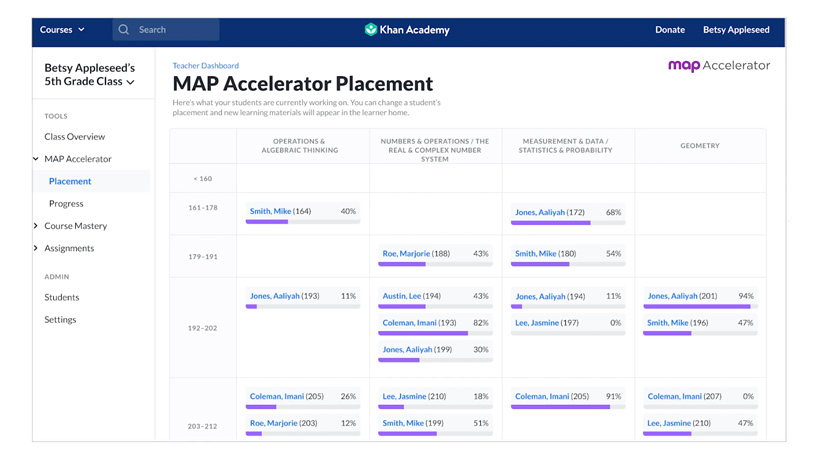Collapse the MAP Accelerator sidebar section arrow
This screenshot has height=455, width=820.
coord(36,159)
